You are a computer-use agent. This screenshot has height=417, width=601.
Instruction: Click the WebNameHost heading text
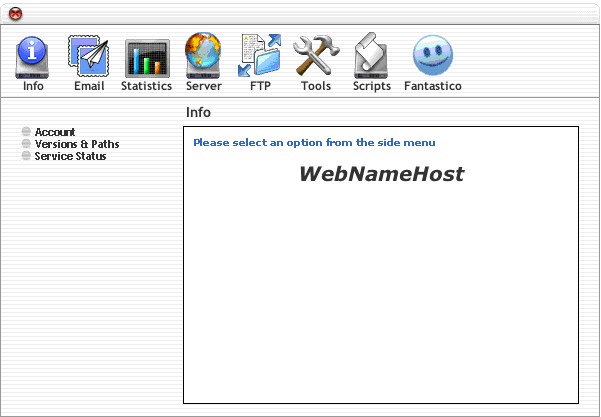click(x=381, y=174)
